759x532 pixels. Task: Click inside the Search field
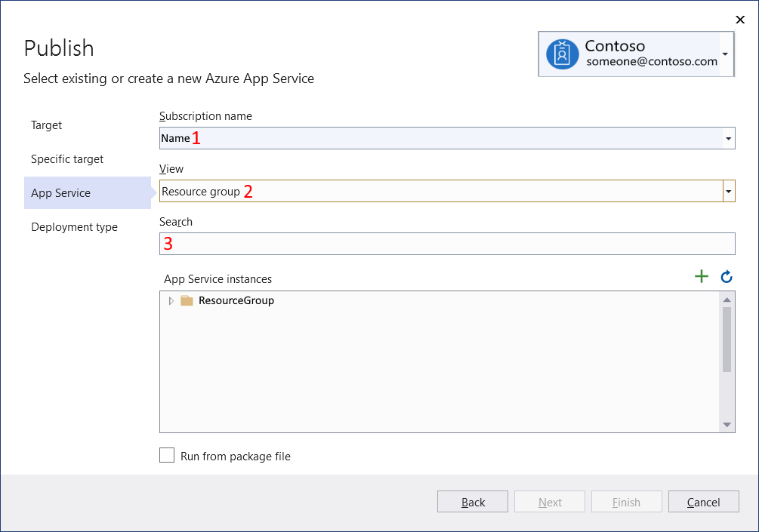(x=446, y=243)
